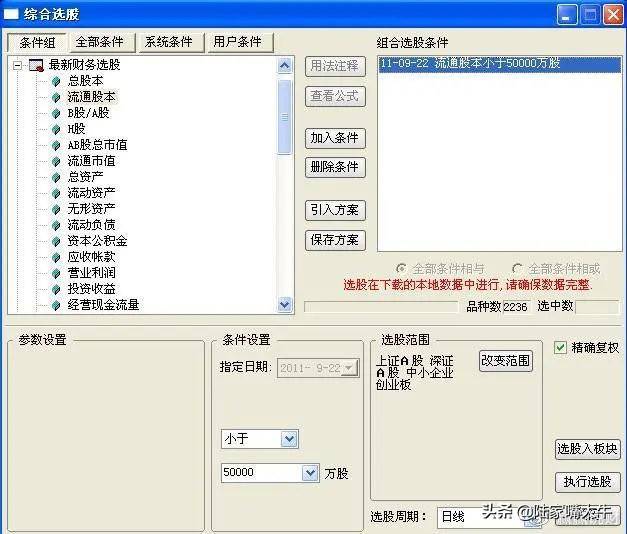Click the 加入条件 button
Viewport: 627px width, 534px height.
(x=335, y=138)
